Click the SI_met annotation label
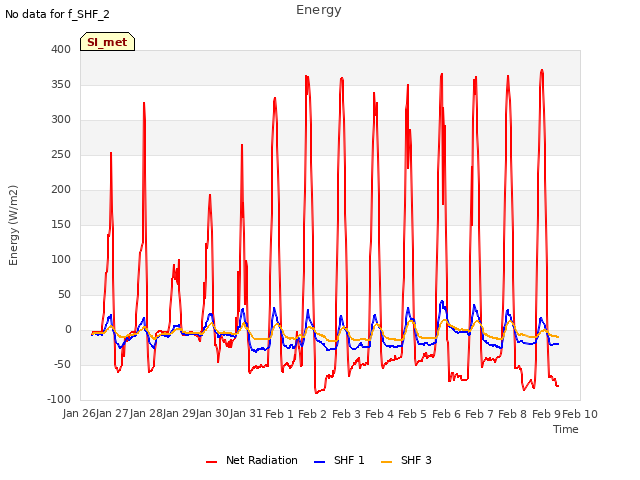This screenshot has height=480, width=640. (x=107, y=42)
